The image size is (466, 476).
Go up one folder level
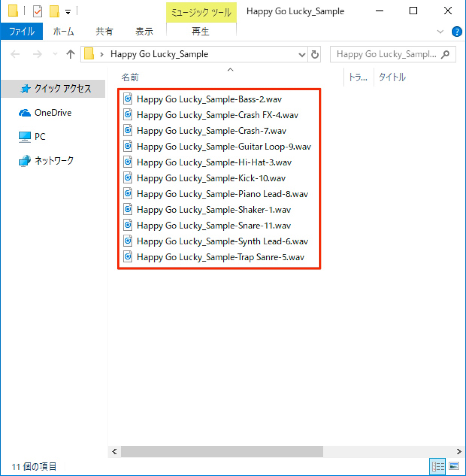tap(70, 54)
